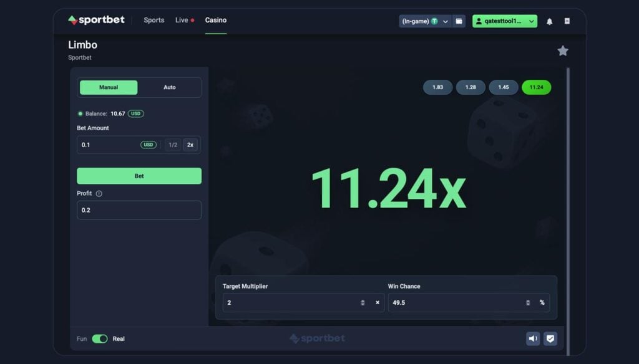Click the green 11.24 result pill

536,87
